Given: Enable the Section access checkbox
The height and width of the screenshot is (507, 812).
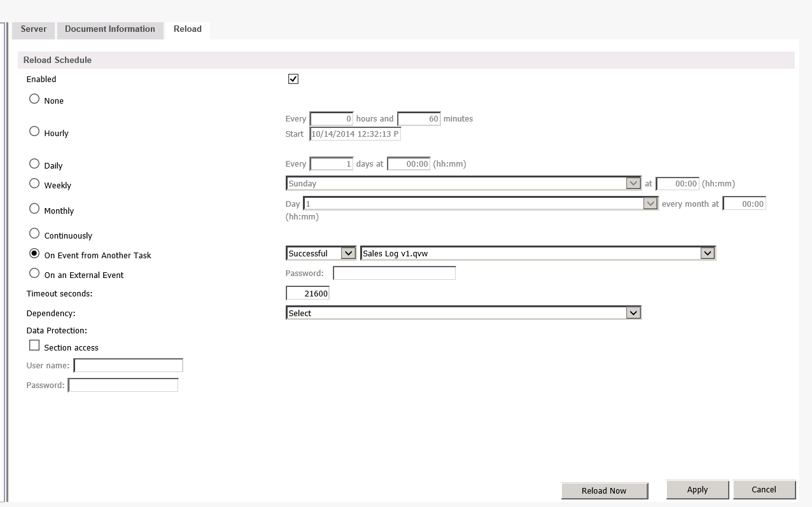Looking at the screenshot, I should (34, 346).
